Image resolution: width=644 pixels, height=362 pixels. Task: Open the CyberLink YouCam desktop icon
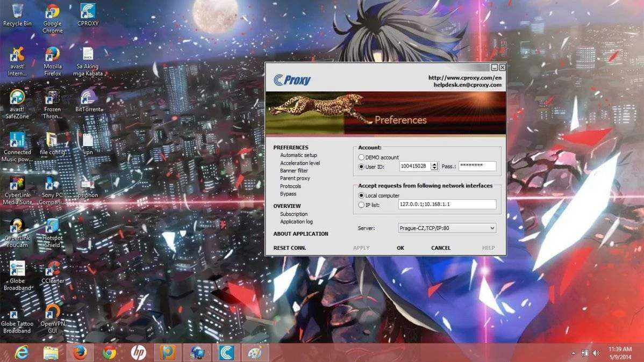(x=17, y=233)
